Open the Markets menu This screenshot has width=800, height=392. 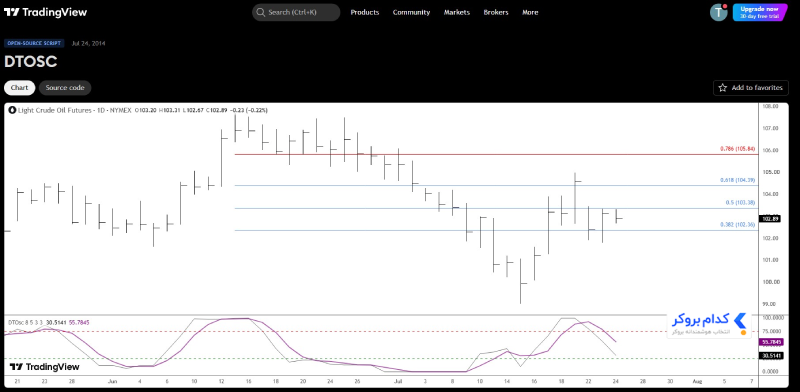coord(457,12)
